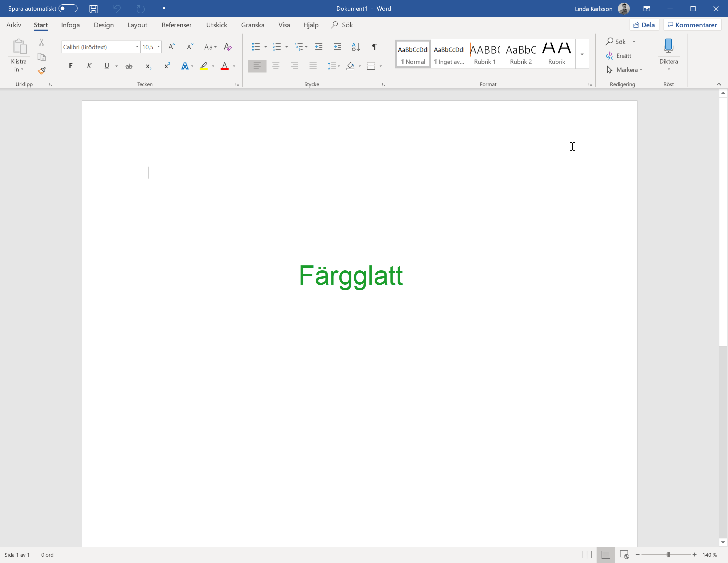Expand the font name dropdown
Image resolution: width=728 pixels, height=563 pixels.
coord(137,47)
